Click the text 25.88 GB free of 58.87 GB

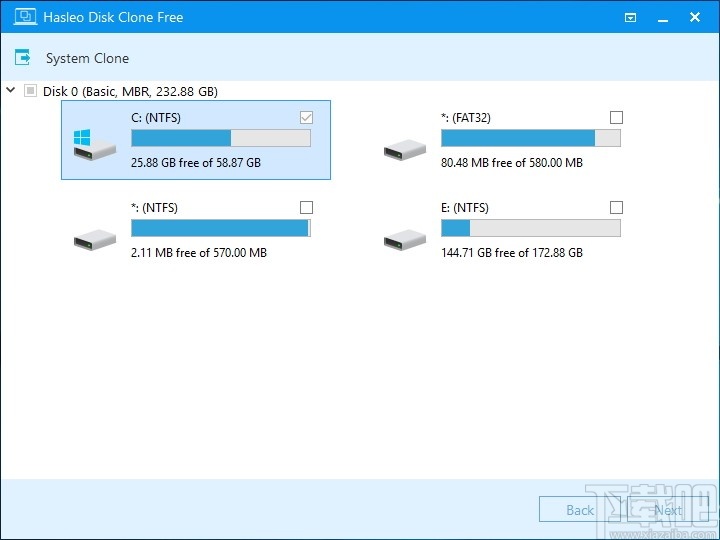[196, 163]
